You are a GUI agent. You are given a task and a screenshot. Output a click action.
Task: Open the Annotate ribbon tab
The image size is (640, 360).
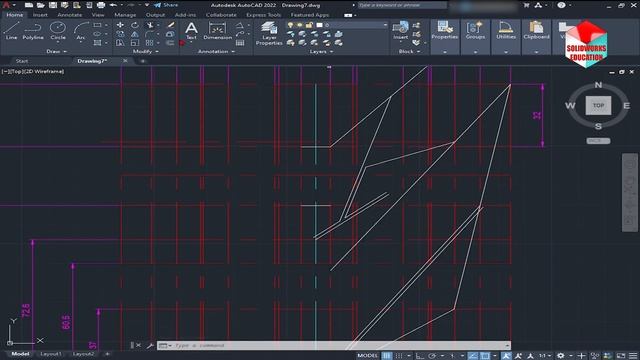point(69,15)
